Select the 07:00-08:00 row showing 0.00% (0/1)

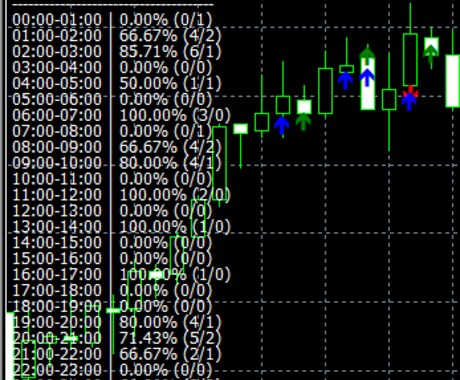pyautogui.click(x=112, y=131)
